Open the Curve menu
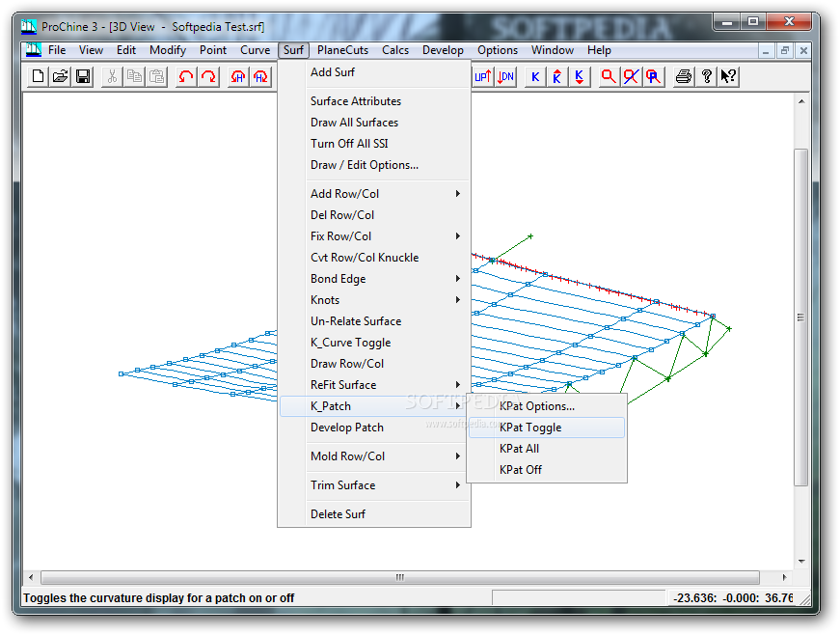 coord(255,50)
